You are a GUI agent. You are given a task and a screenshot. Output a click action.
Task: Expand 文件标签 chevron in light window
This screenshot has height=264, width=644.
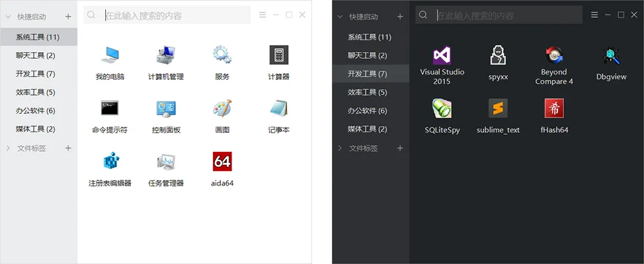coord(8,148)
